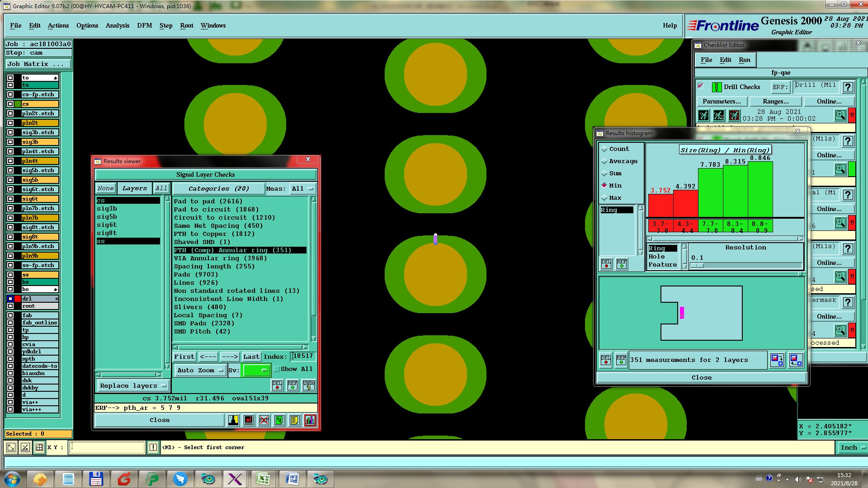Select the Average radio option
The width and height of the screenshot is (868, 488).
coord(604,161)
